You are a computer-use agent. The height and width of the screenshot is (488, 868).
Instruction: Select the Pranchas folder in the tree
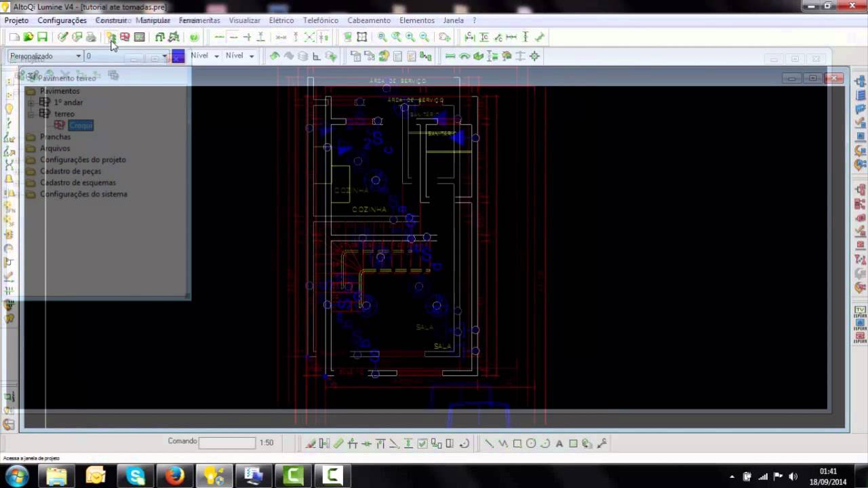[x=55, y=137]
